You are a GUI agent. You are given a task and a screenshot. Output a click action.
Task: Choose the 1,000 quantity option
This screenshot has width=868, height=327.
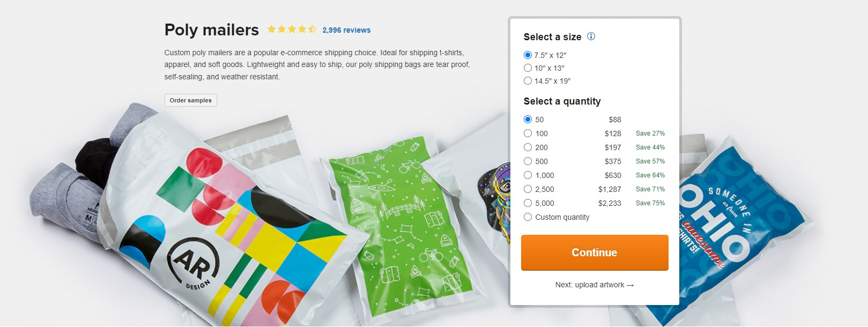click(594, 175)
